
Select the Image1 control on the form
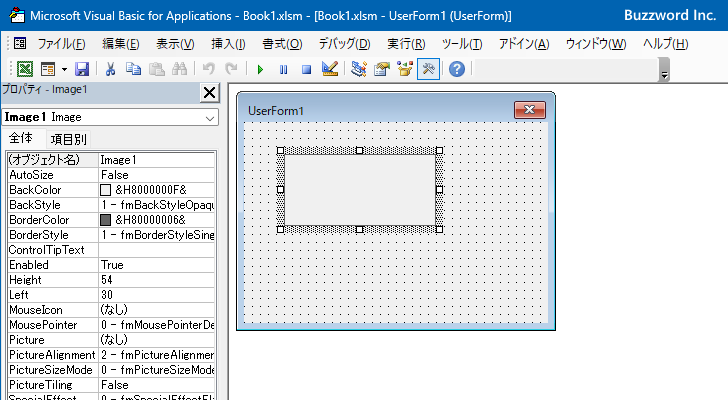360,190
